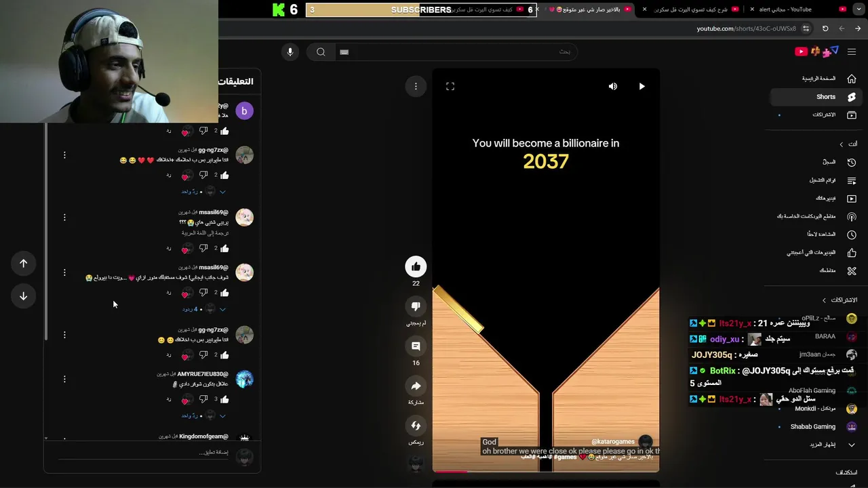Click the youtube.com/shorts address bar URL
The image size is (868, 488).
(746, 28)
